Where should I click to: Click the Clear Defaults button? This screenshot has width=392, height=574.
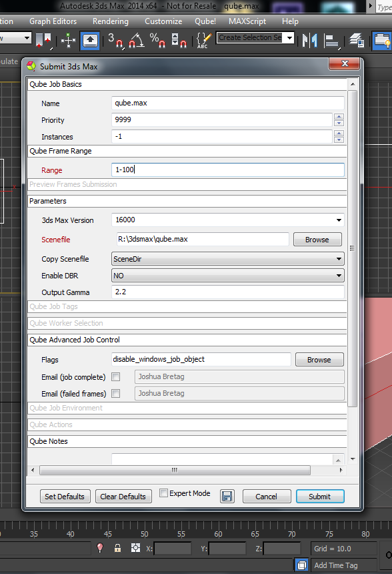(123, 497)
